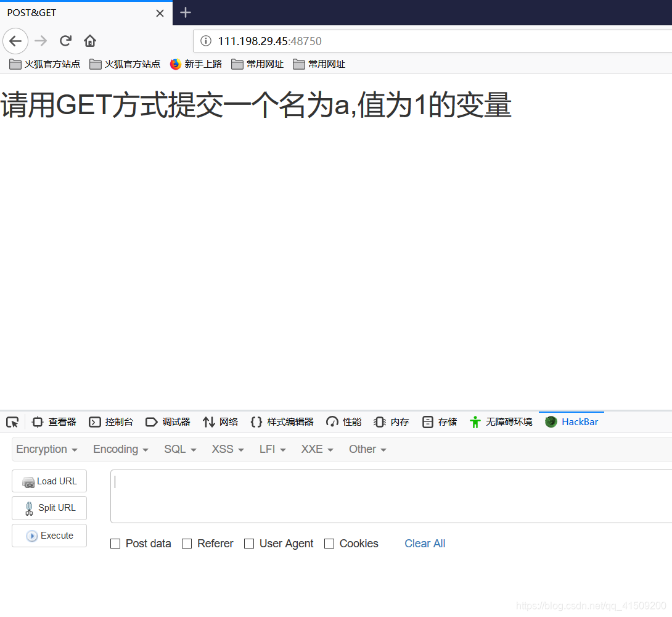Click the Split URL button

pos(49,508)
